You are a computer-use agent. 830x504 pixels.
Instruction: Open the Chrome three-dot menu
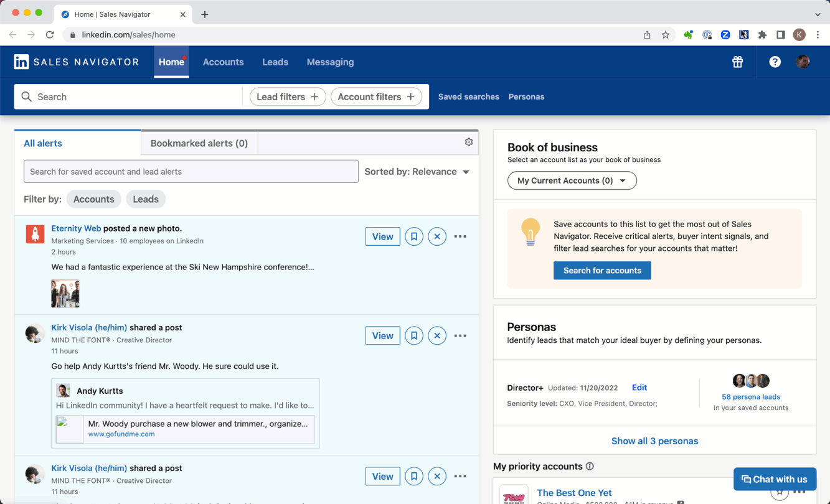click(818, 35)
